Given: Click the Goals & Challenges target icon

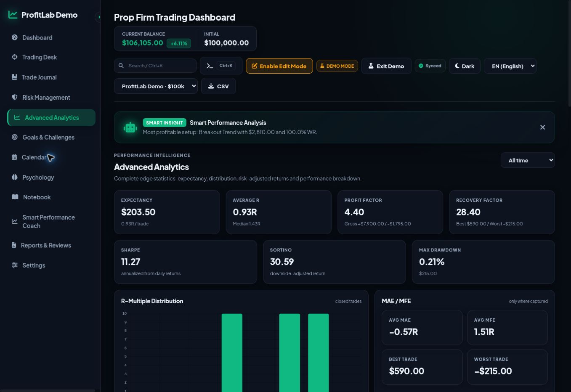Looking at the screenshot, I should [x=15, y=137].
